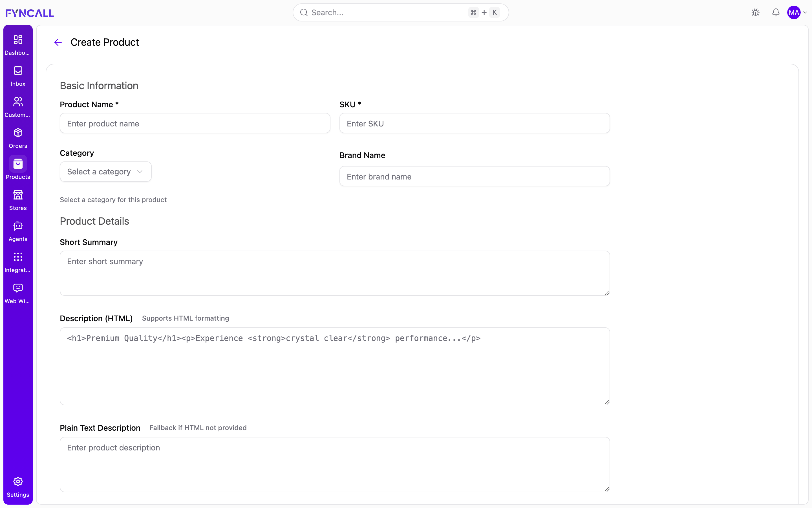Image resolution: width=812 pixels, height=508 pixels.
Task: Click the Brand Name input field
Action: click(475, 176)
